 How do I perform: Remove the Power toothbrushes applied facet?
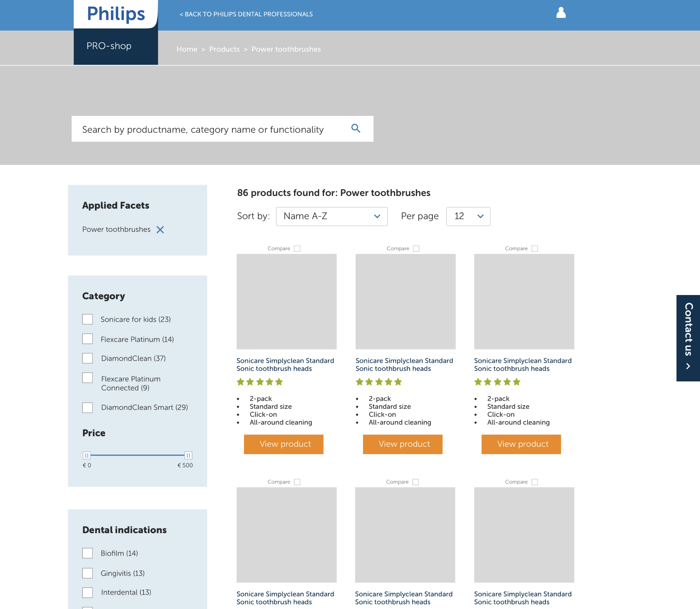coord(160,230)
